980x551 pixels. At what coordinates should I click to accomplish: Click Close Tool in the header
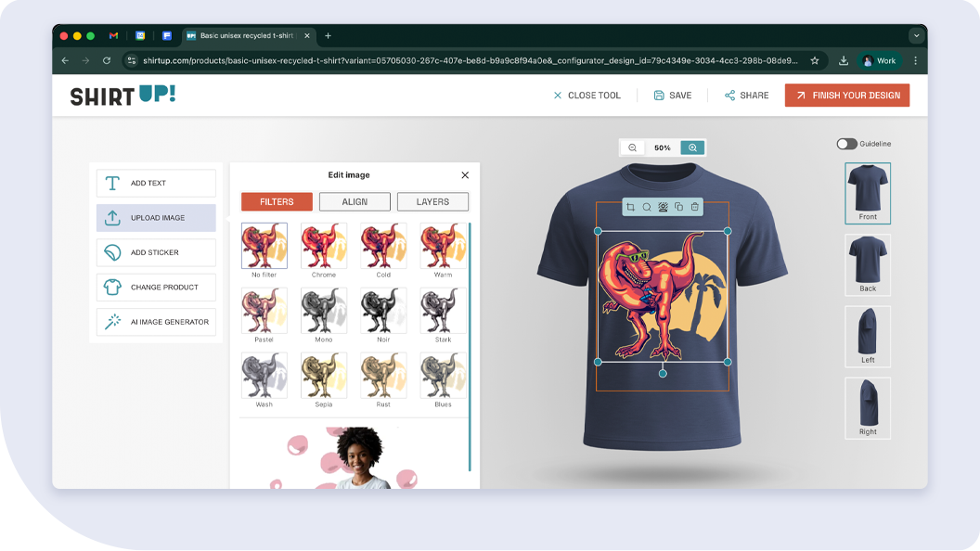point(587,96)
